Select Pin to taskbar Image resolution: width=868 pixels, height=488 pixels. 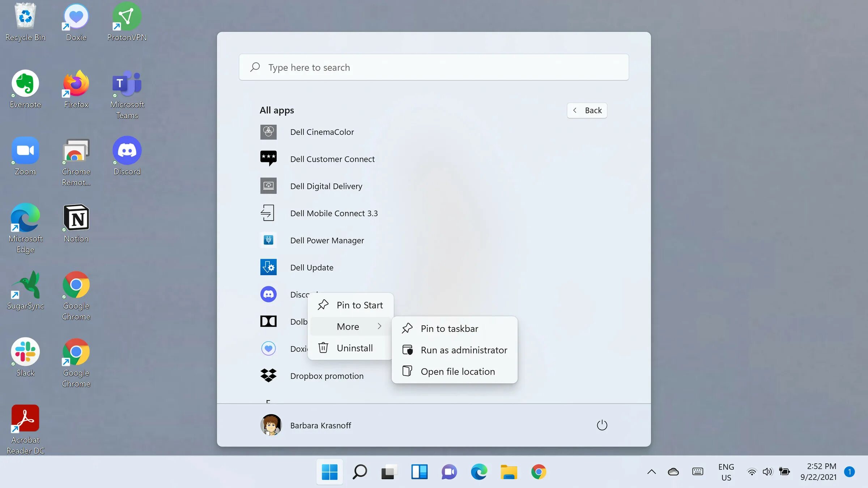tap(449, 329)
